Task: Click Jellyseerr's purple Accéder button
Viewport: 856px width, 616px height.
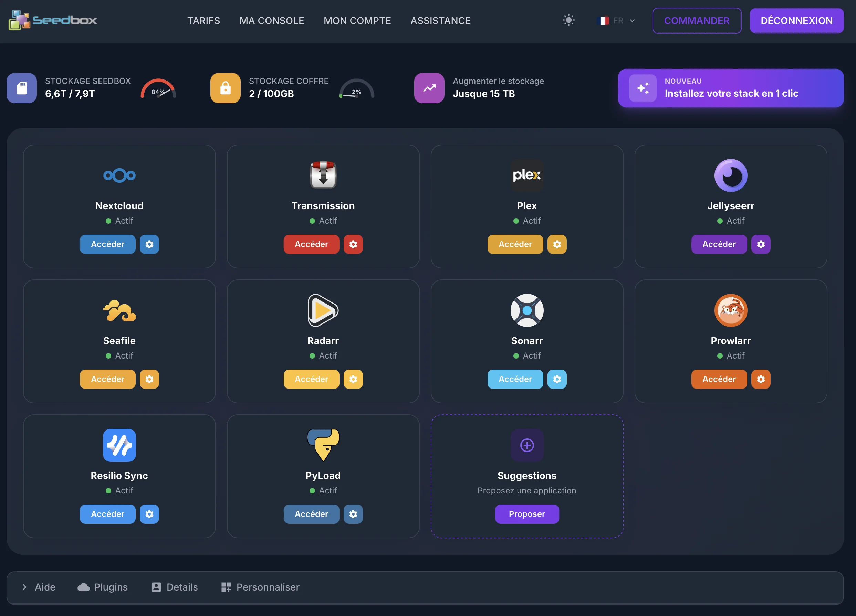Action: 719,244
